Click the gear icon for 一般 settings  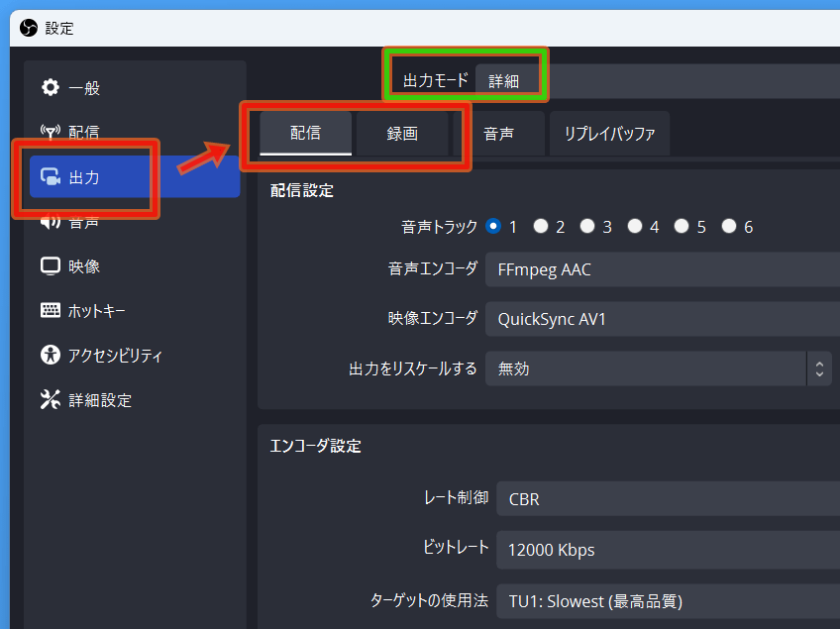[51, 87]
